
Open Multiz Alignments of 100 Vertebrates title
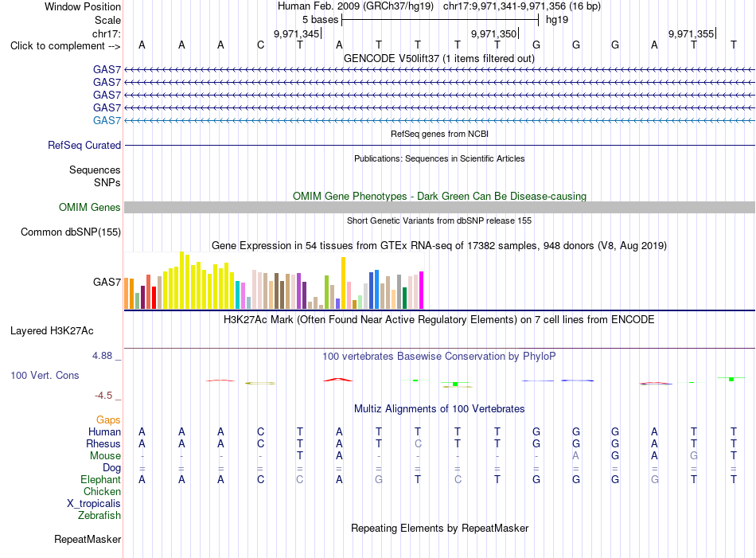point(439,409)
